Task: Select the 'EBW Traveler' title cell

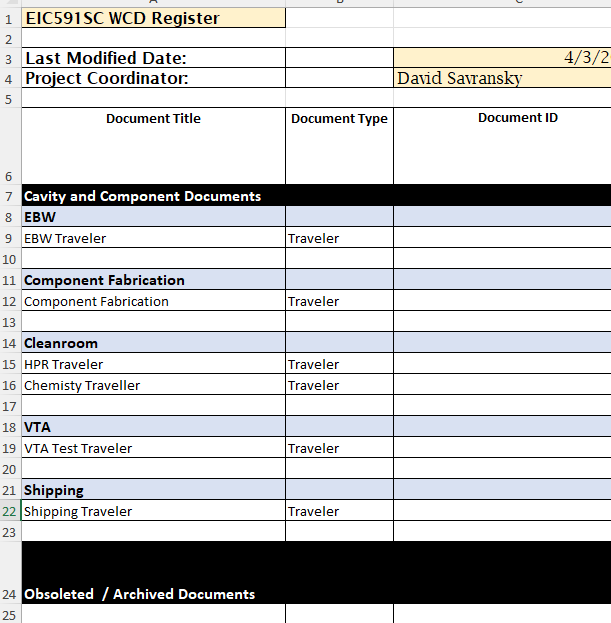Action: tap(153, 238)
